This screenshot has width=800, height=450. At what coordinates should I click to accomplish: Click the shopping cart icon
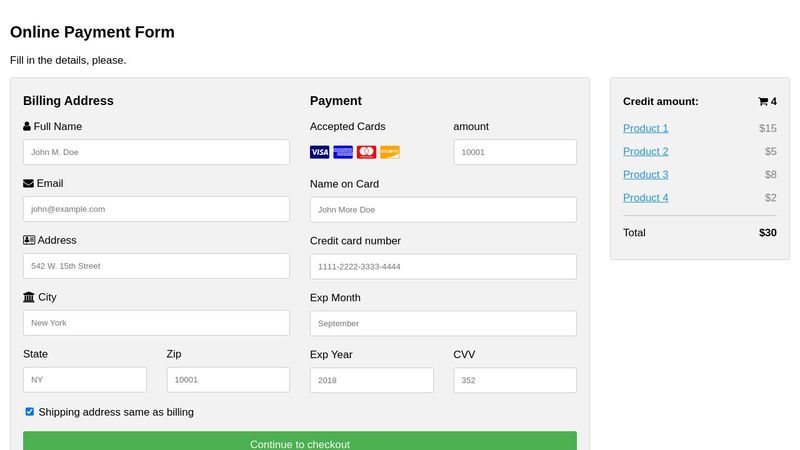763,102
